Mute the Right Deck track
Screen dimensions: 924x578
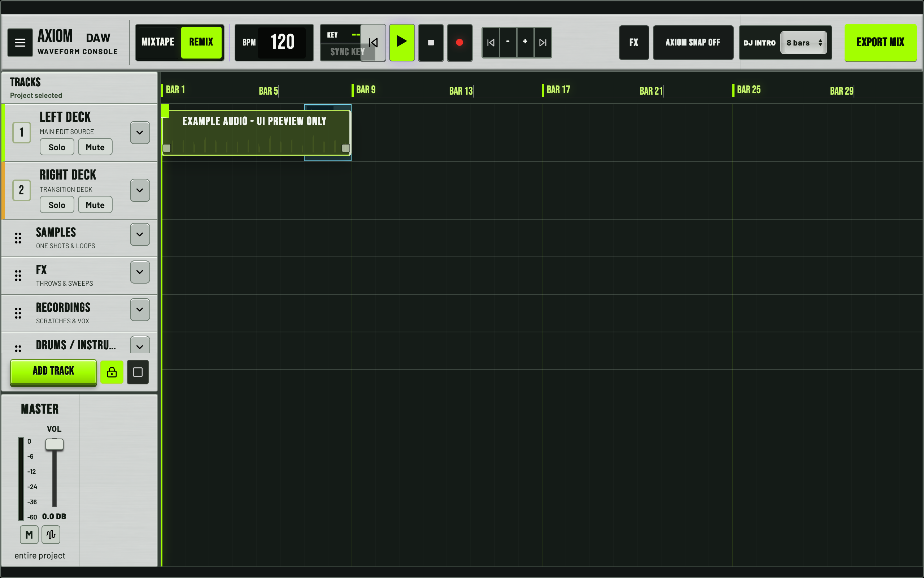pyautogui.click(x=95, y=205)
